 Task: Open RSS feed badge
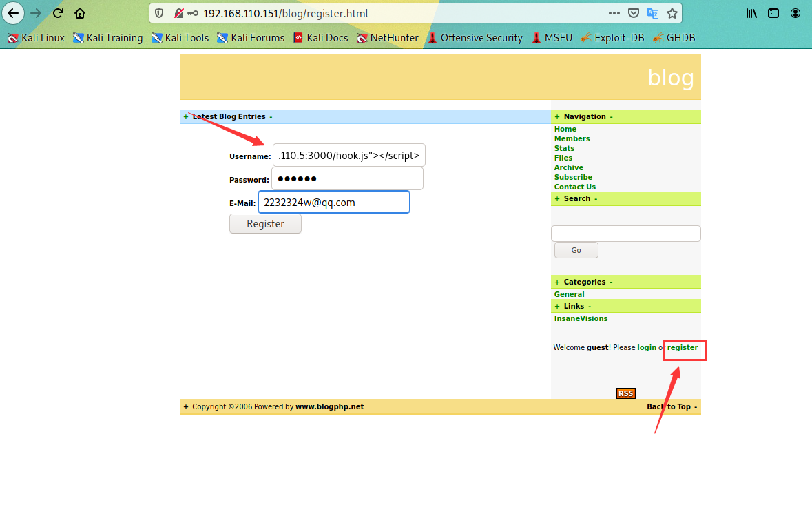[625, 393]
